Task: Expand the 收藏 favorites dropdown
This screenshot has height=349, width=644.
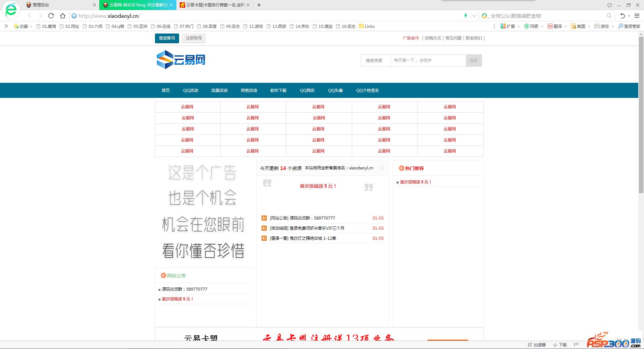Action: (31, 26)
